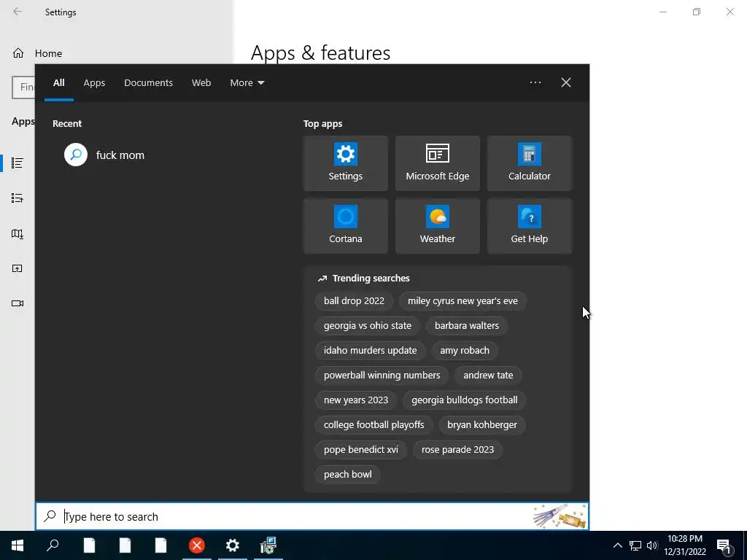Open the Calculator app tile
Viewport: 747px width, 560px height.
tap(530, 163)
